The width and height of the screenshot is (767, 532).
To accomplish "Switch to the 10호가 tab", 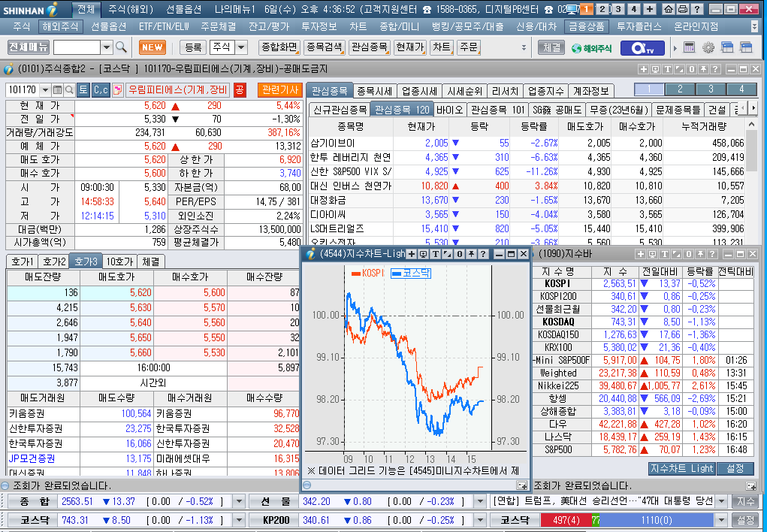I will 119,261.
